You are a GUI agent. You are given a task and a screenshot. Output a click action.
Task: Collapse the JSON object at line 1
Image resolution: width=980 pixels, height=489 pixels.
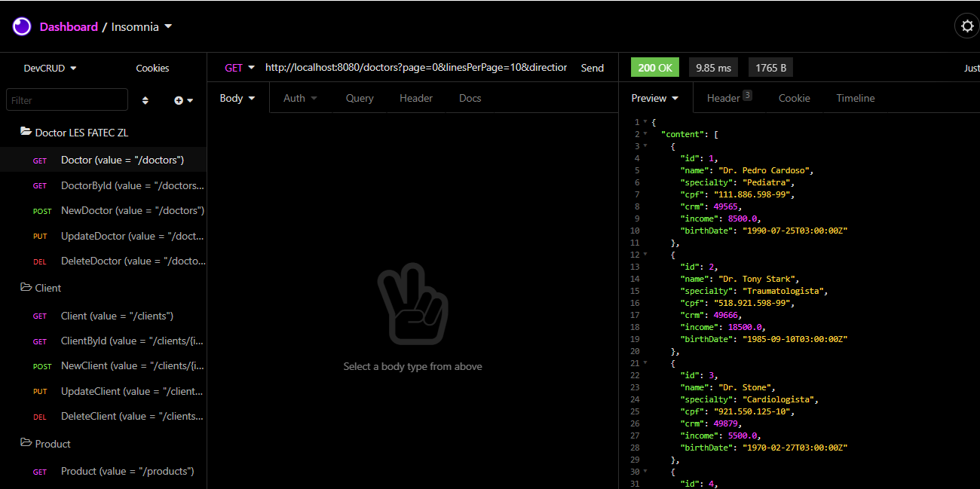(x=644, y=121)
